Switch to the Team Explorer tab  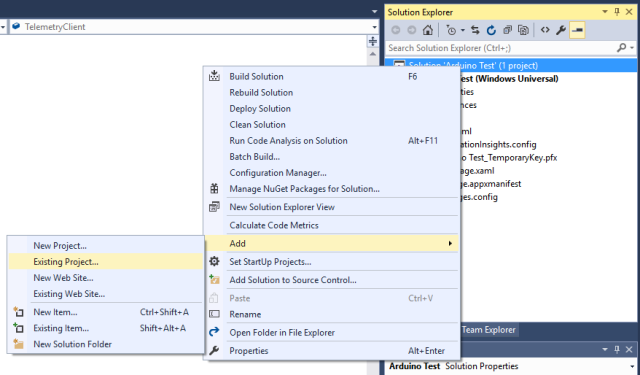pos(489,330)
